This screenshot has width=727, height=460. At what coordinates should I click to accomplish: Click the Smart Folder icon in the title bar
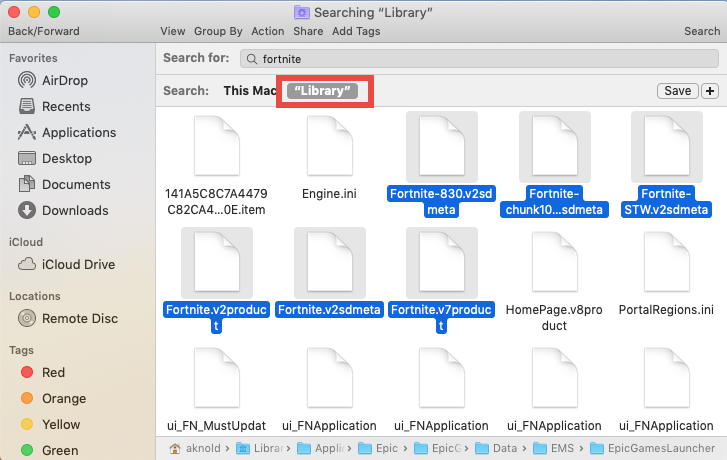tap(302, 13)
